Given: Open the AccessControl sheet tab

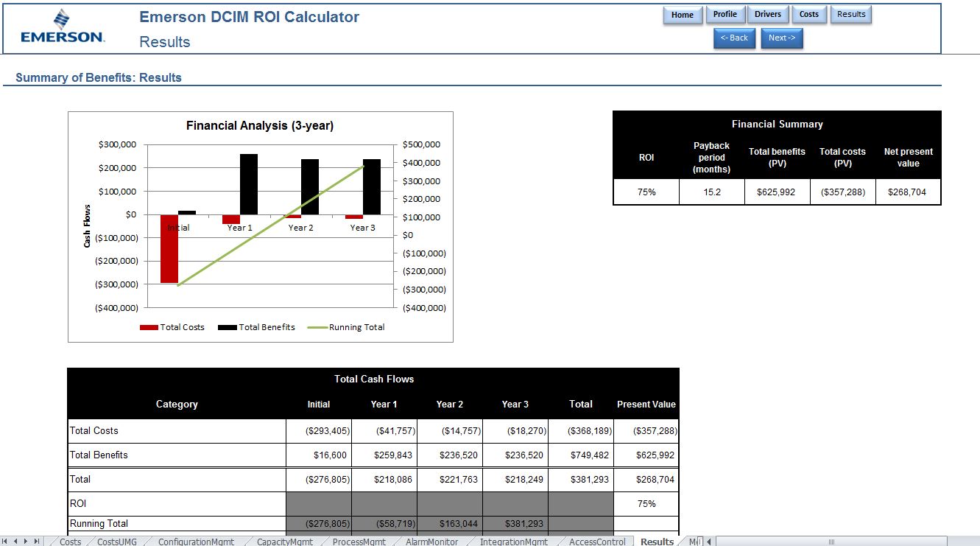Looking at the screenshot, I should 597,542.
